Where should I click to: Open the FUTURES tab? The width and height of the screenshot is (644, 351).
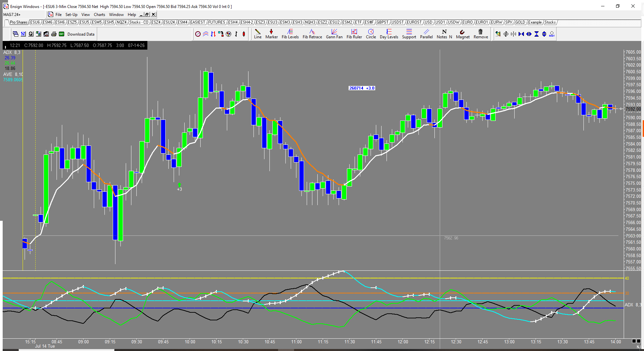(x=217, y=22)
